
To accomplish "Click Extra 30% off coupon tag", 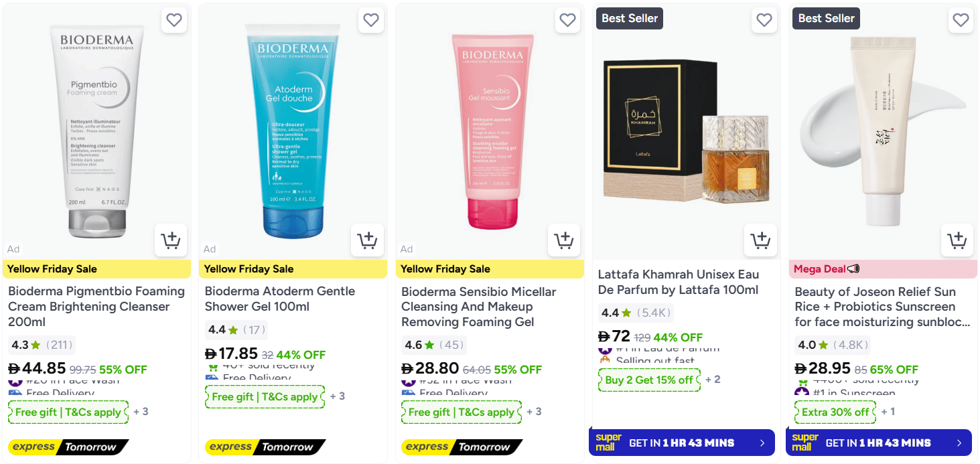I will coord(835,412).
